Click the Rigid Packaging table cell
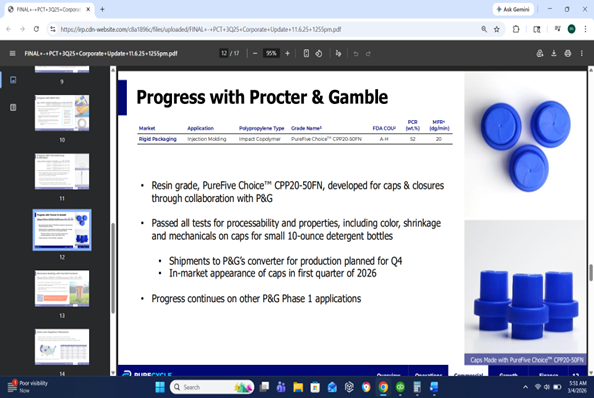Screen dimensions: 594x398 158,139
